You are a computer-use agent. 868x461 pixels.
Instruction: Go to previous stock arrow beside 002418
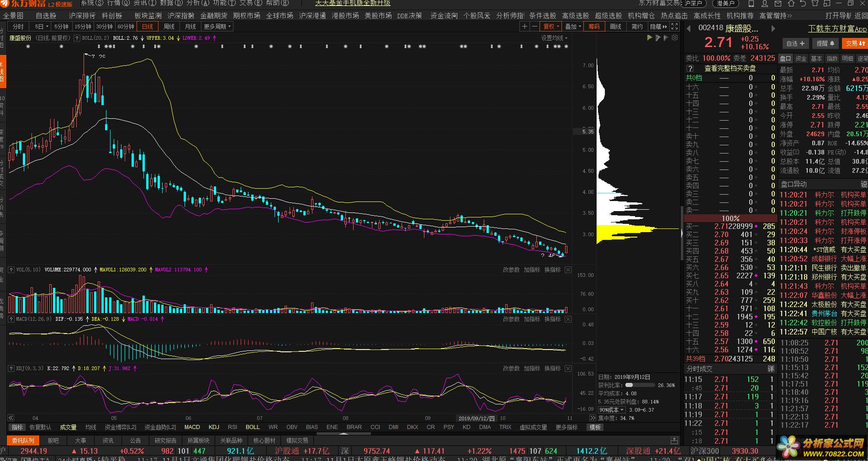pos(689,28)
